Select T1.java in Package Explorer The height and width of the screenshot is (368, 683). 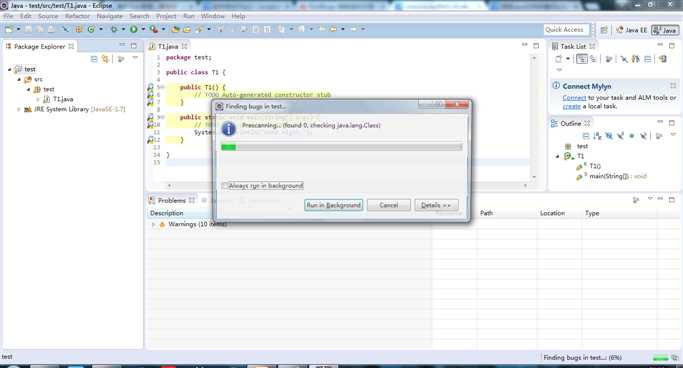[63, 99]
